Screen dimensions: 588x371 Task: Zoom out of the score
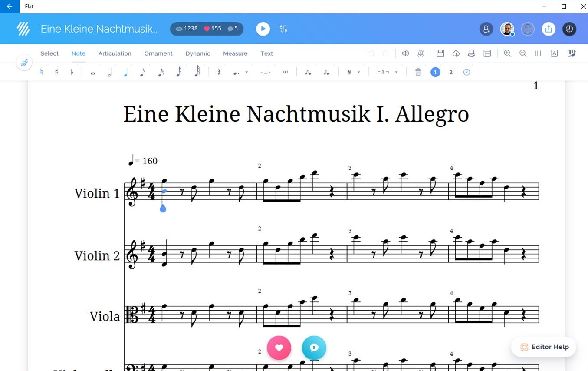[523, 53]
